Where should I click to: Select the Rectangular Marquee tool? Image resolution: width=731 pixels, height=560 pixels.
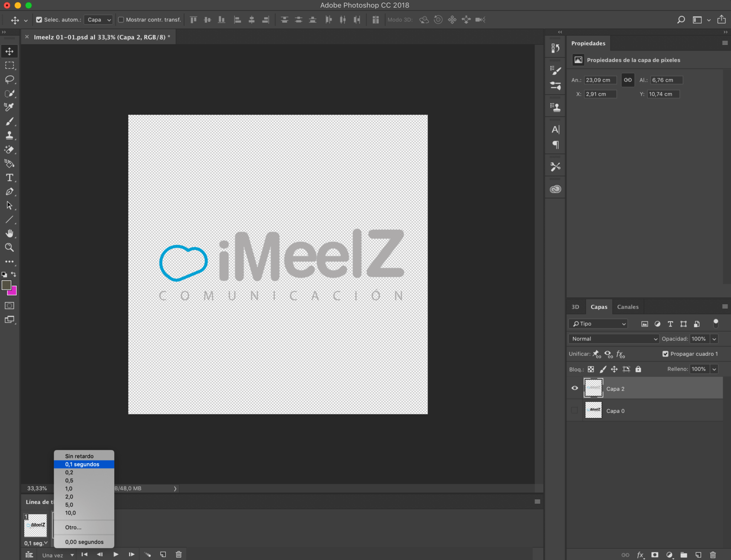pos(10,65)
